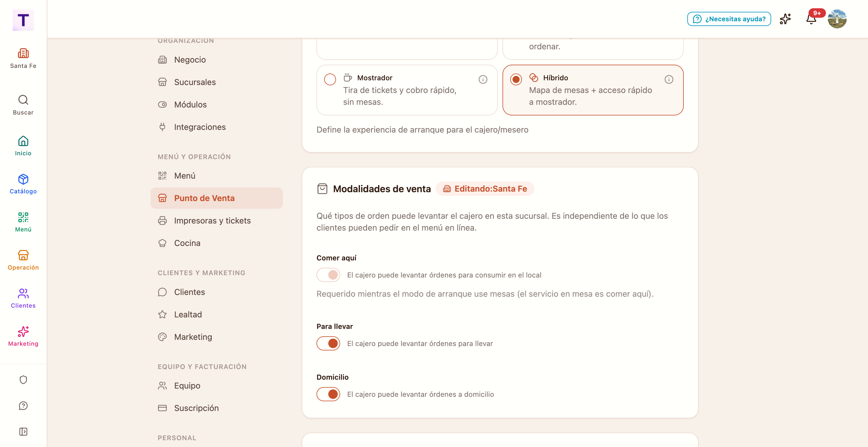Click the Editando: Santa Fe badge
This screenshot has height=447, width=868.
point(485,189)
